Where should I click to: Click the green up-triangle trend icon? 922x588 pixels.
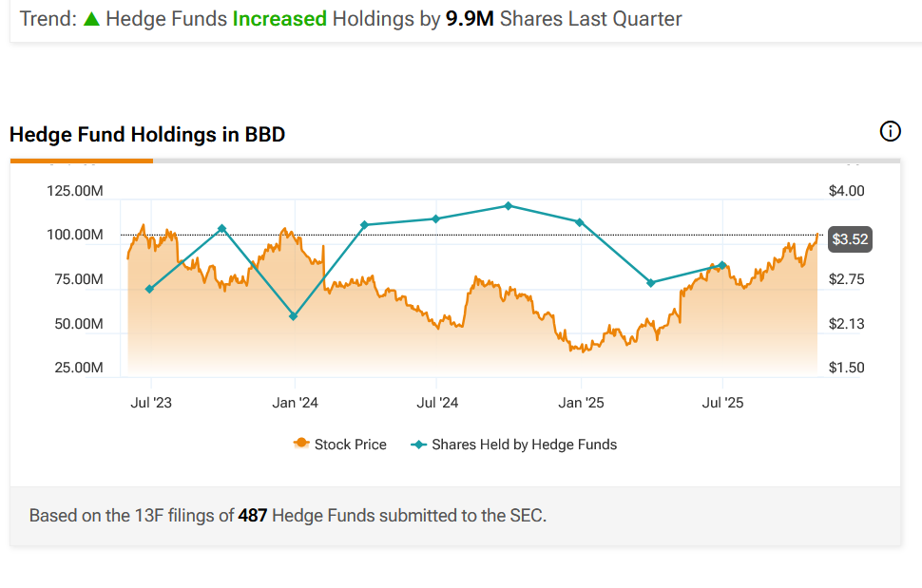pyautogui.click(x=91, y=19)
